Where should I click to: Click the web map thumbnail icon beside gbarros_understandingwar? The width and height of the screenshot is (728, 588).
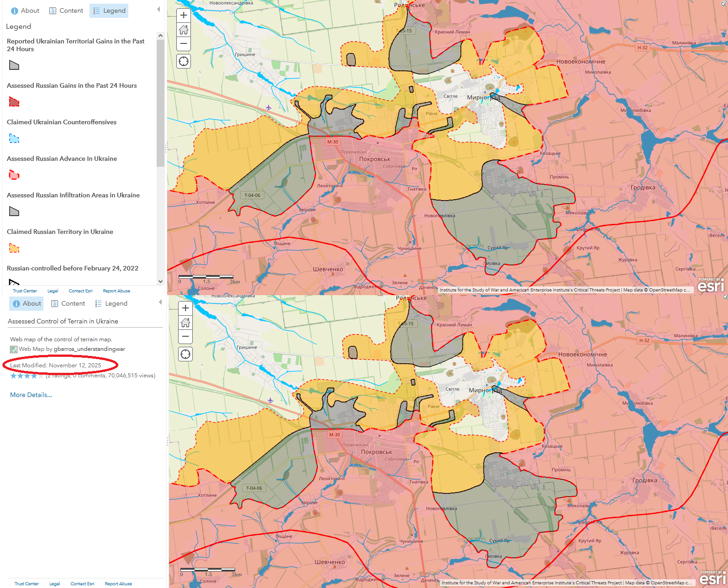click(x=14, y=350)
